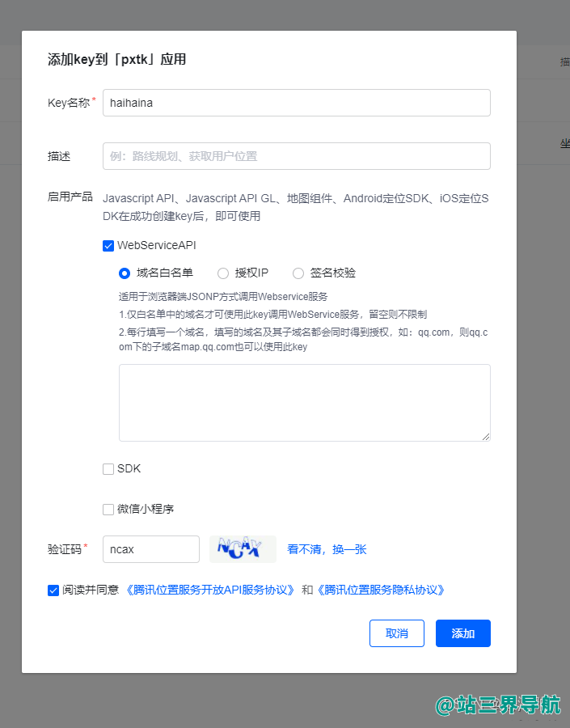
Task: Click the NCAX captcha image
Action: point(243,549)
